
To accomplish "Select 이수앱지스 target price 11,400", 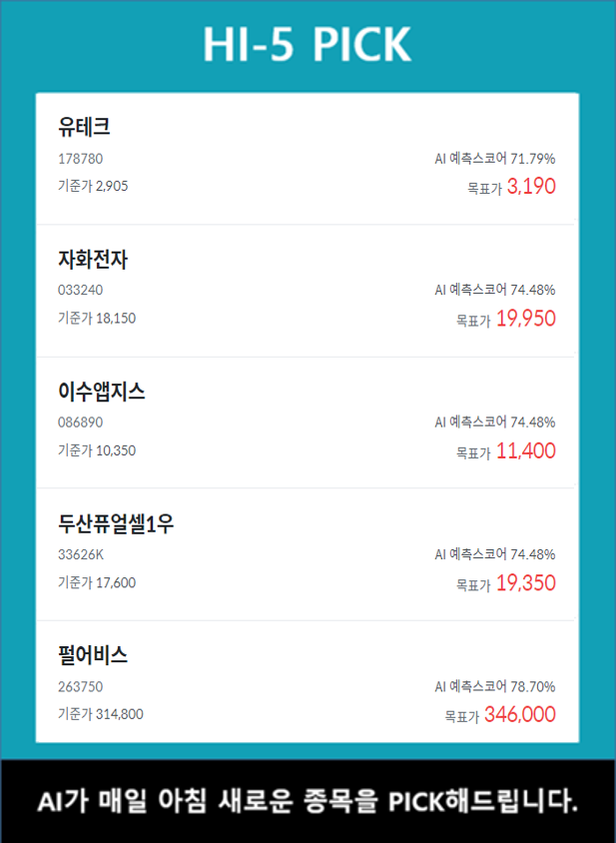I will pos(525,450).
